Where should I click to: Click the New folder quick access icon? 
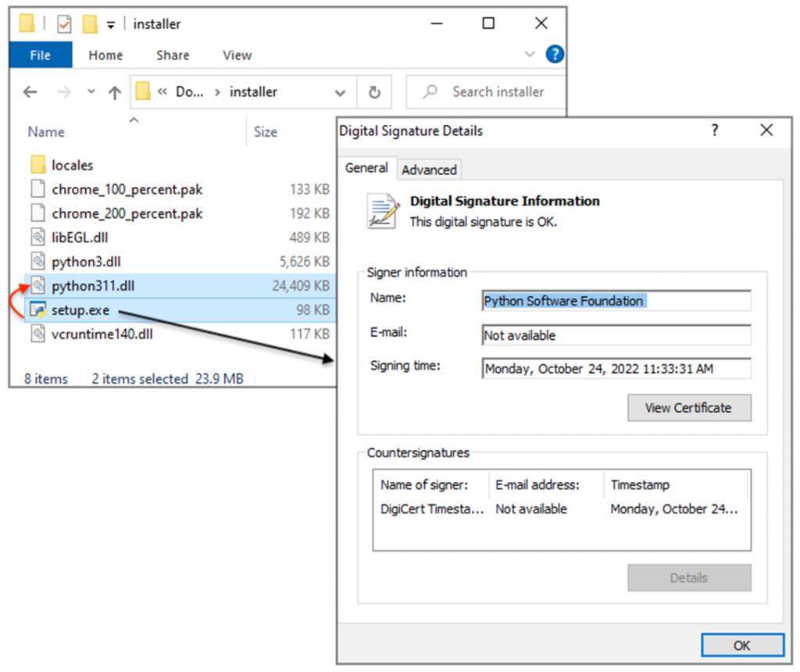click(90, 23)
